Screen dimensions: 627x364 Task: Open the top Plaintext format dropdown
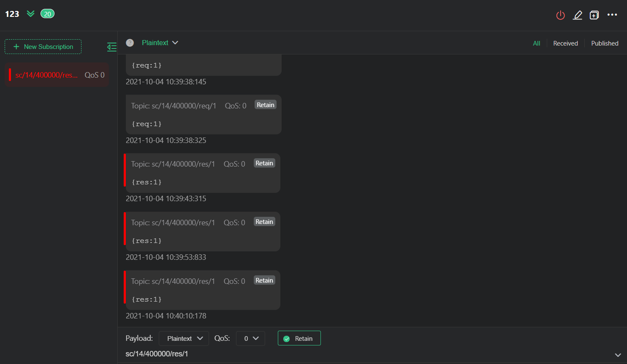(160, 43)
